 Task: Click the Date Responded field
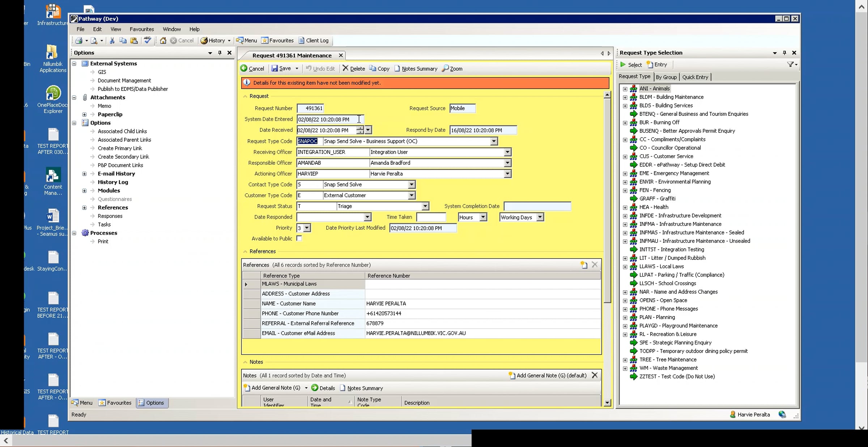click(x=330, y=217)
